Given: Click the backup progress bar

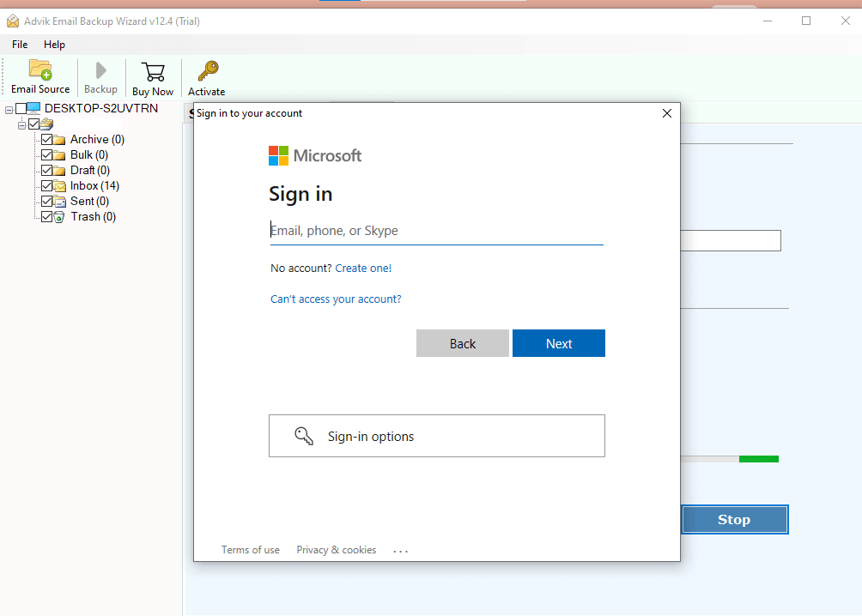Looking at the screenshot, I should (x=730, y=459).
